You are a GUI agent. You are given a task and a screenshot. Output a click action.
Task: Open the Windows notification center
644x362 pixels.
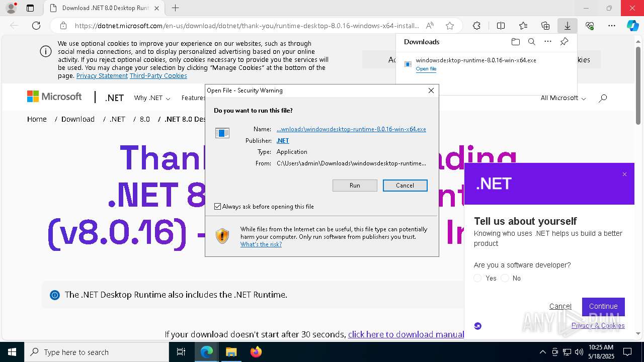coord(627,352)
